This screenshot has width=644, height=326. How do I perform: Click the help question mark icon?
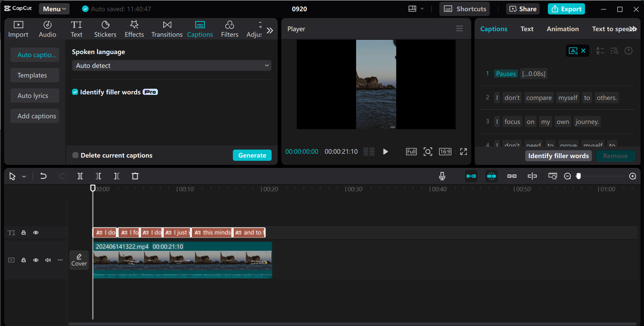click(x=628, y=51)
